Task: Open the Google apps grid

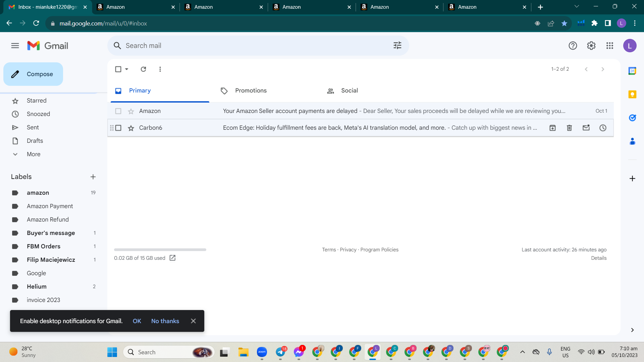Action: 610,46
